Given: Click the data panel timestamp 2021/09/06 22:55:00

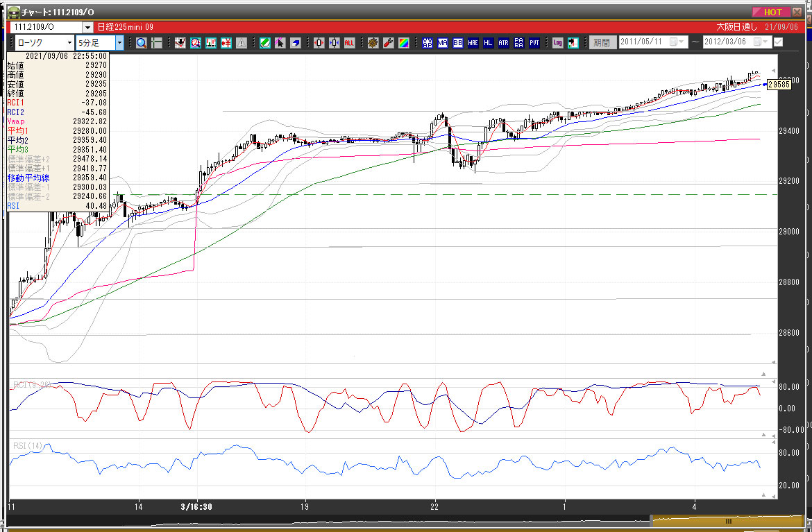Looking at the screenshot, I should pyautogui.click(x=67, y=56).
